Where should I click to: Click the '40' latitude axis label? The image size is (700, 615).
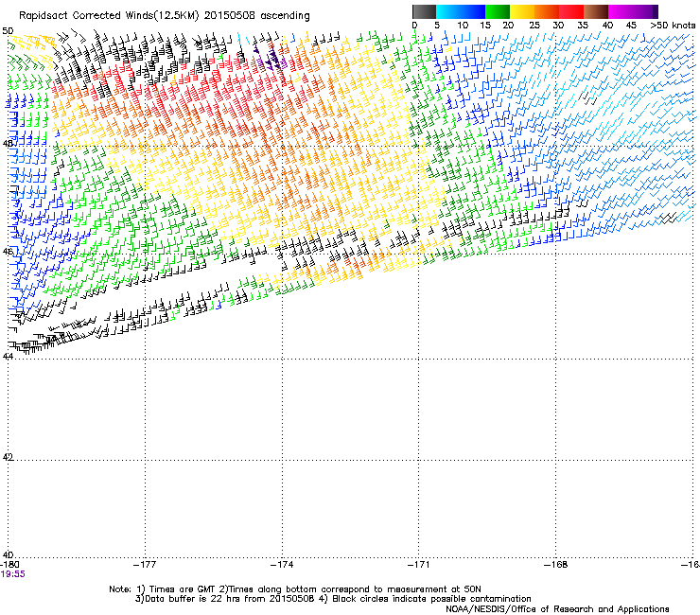tap(8, 554)
